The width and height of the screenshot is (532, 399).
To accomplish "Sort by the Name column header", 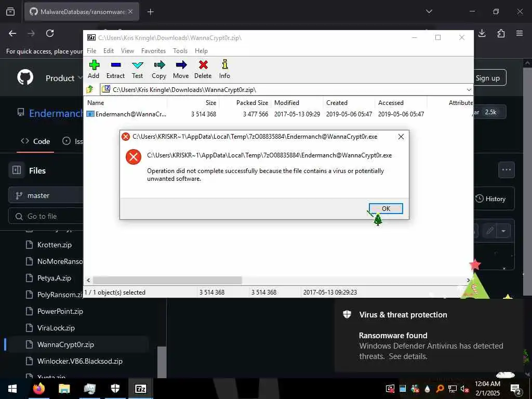I will click(x=126, y=103).
